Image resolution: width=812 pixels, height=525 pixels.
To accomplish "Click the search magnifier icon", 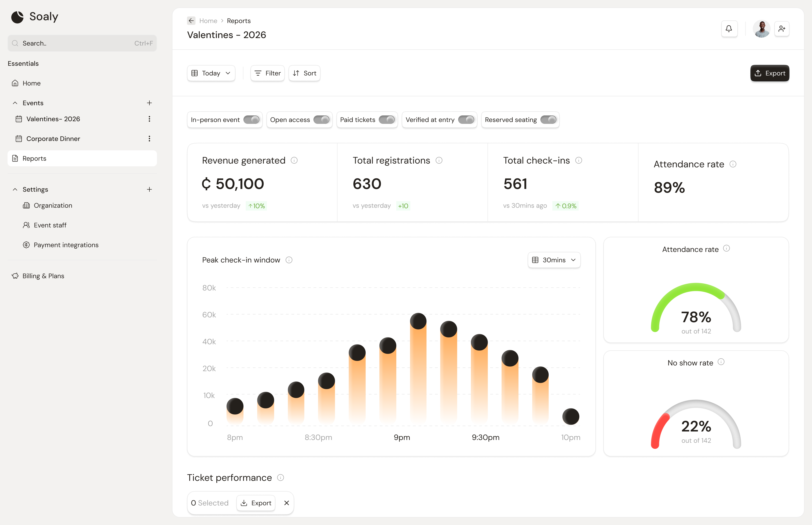I will (15, 43).
